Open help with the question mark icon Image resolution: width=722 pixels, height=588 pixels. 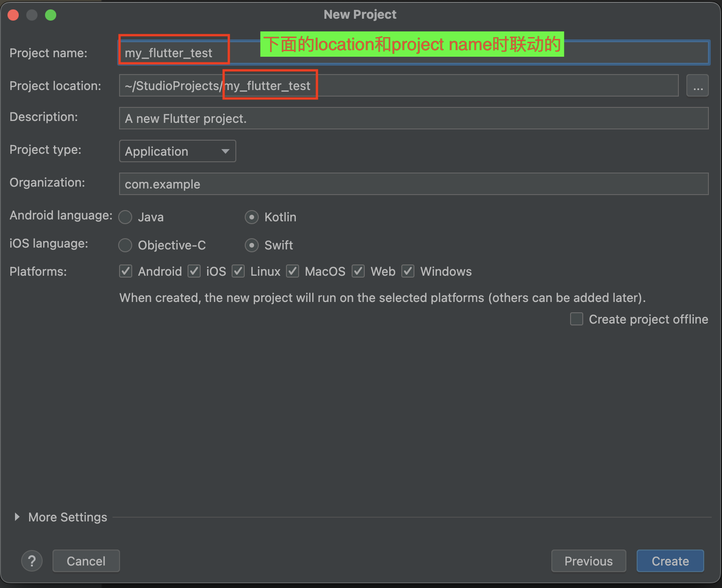(x=32, y=561)
